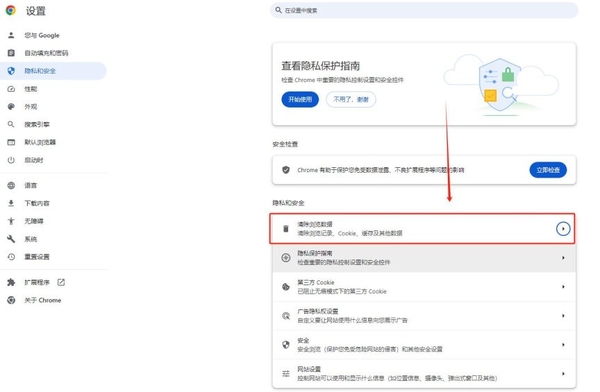Viewport: 600px width, 392px height.
Task: Click the 自动填充和密码 clipboard icon
Action: (x=11, y=53)
